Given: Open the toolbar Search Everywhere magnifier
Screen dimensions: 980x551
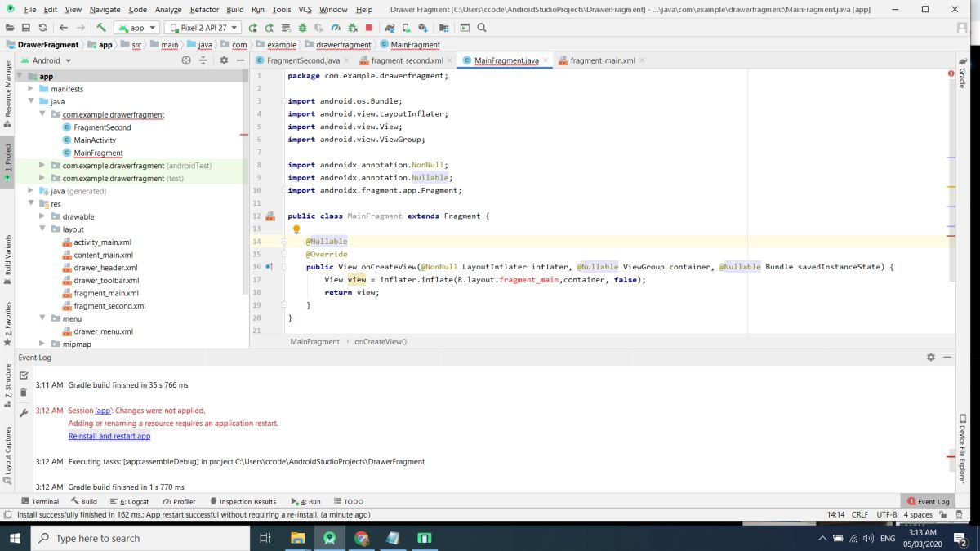Looking at the screenshot, I should click(482, 28).
